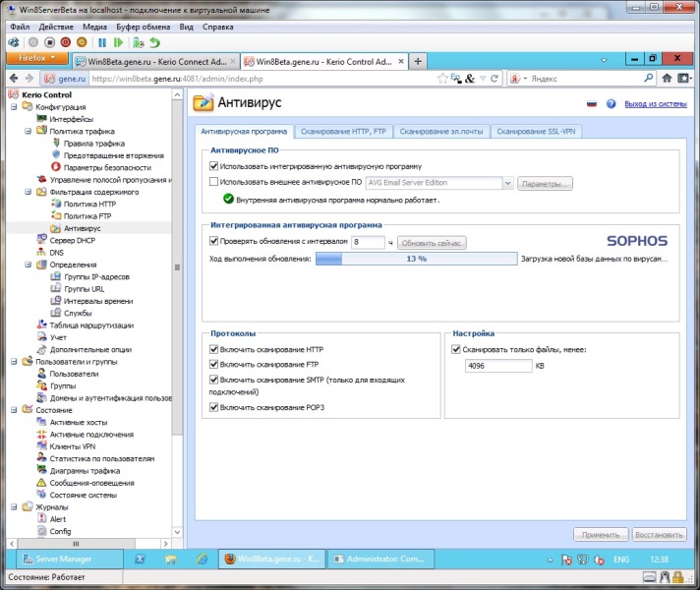Click the red shutdown VM toolbar icon
700x590 pixels.
click(x=67, y=43)
